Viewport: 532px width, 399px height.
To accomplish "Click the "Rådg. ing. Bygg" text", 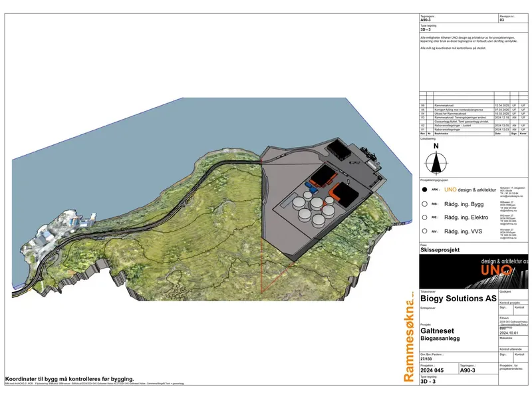I will point(464,204).
